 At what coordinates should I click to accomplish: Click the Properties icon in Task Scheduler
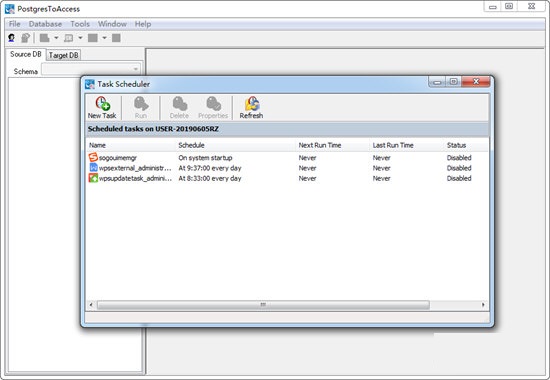(x=213, y=104)
